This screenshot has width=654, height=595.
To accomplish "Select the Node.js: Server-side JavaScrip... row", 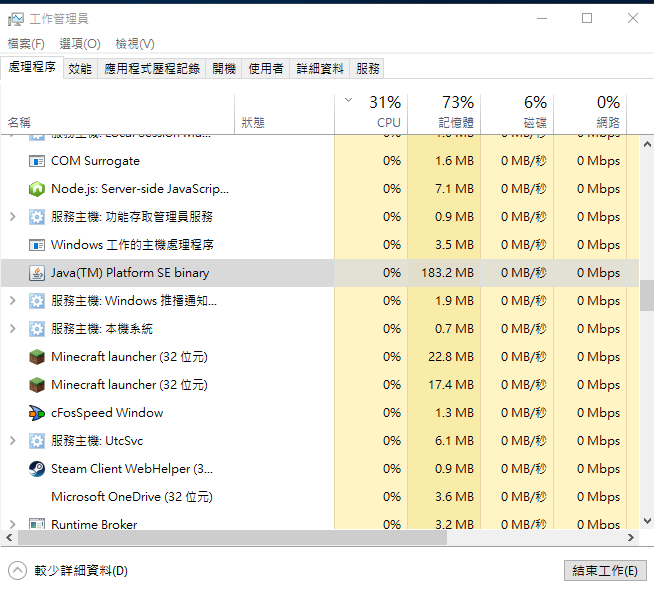I will click(x=320, y=189).
